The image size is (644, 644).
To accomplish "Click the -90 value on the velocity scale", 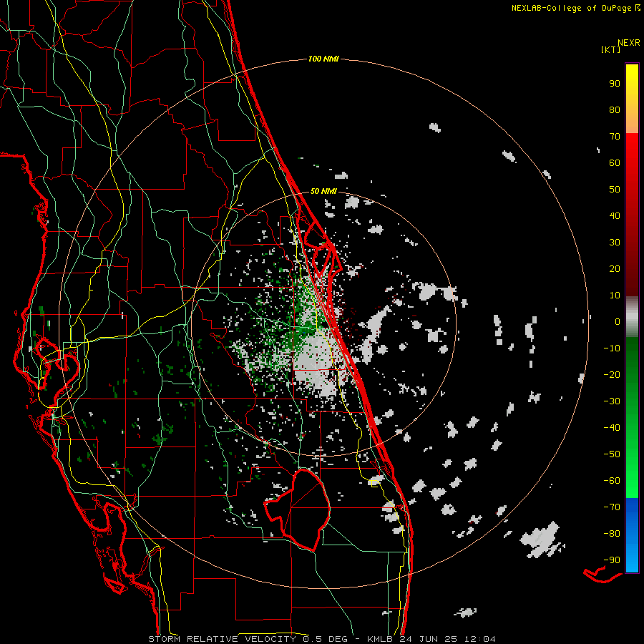I will (x=612, y=560).
